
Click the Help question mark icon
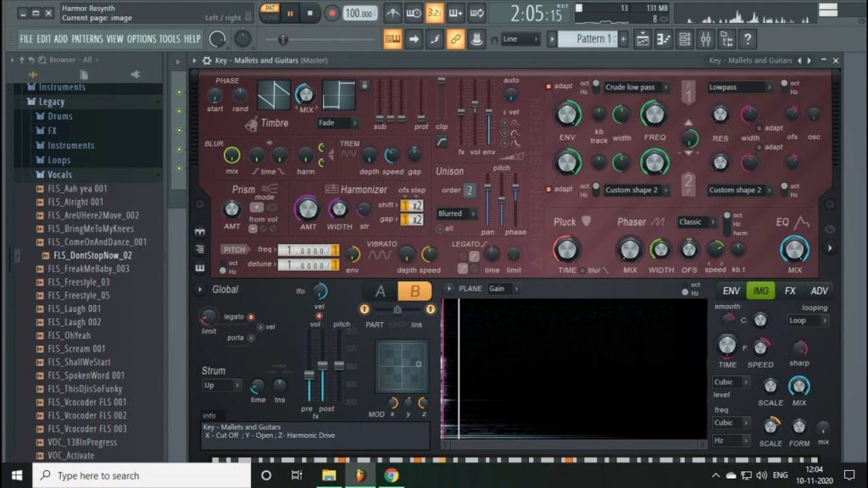tap(748, 39)
